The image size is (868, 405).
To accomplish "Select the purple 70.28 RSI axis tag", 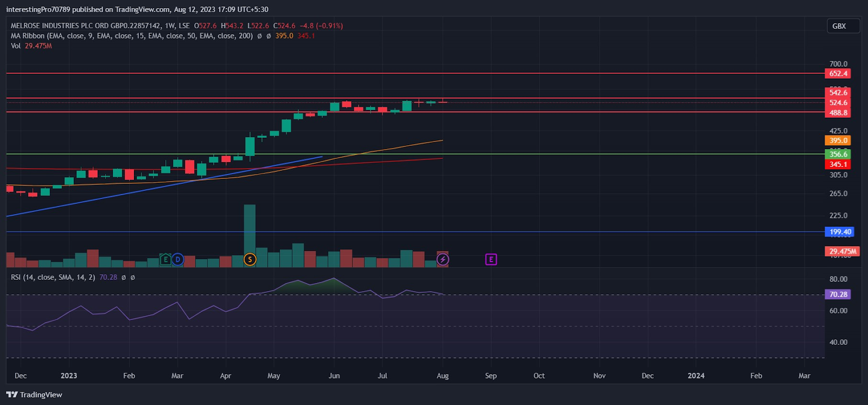I will 838,294.
